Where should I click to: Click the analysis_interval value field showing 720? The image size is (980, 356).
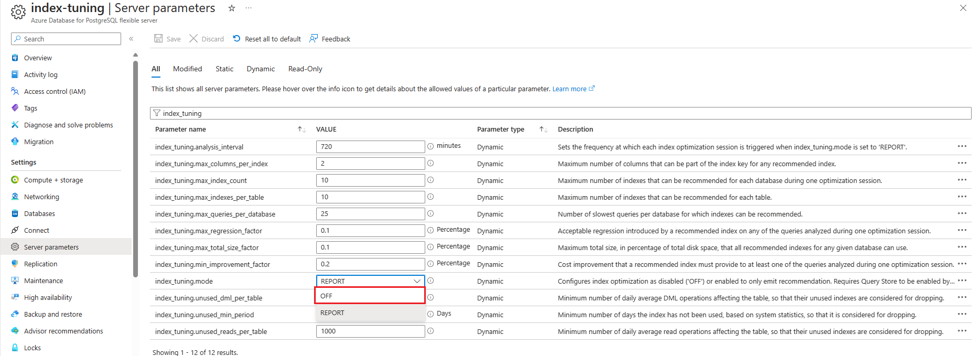[371, 147]
